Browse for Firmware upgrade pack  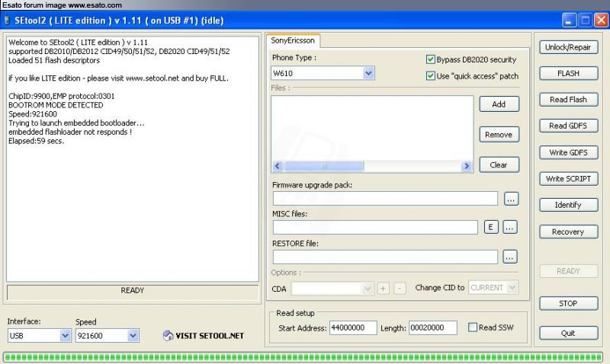tap(511, 199)
